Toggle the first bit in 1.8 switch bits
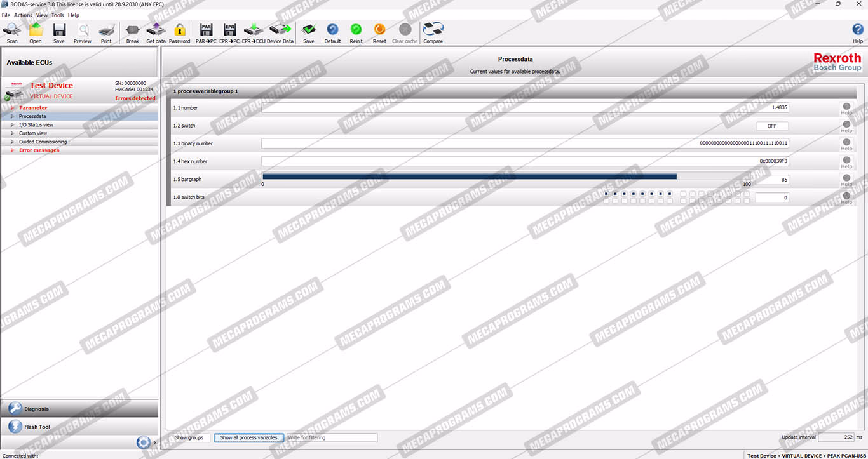This screenshot has height=459, width=868. click(607, 194)
